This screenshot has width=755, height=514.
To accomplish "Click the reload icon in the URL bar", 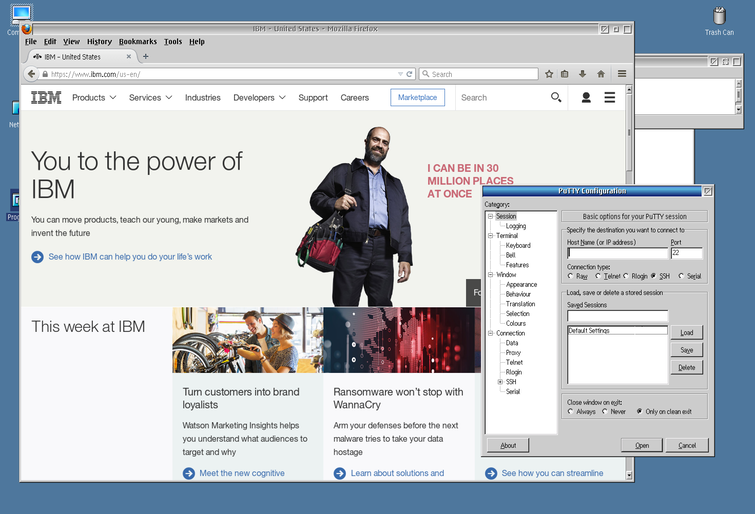I will 409,74.
